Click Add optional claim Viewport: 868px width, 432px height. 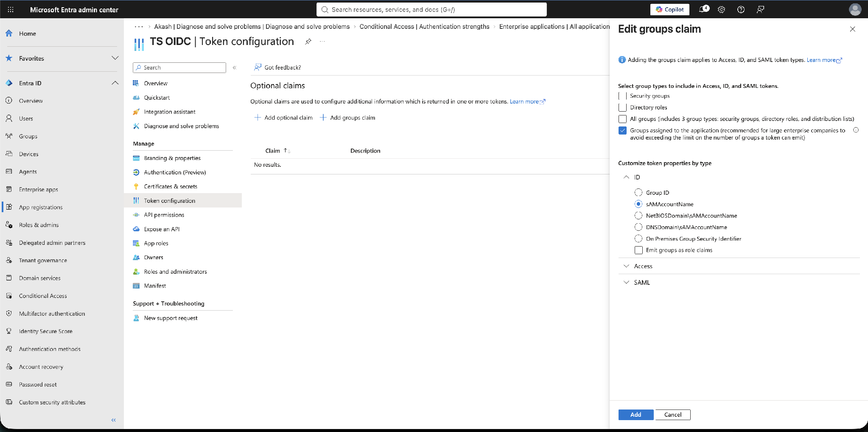(x=283, y=118)
